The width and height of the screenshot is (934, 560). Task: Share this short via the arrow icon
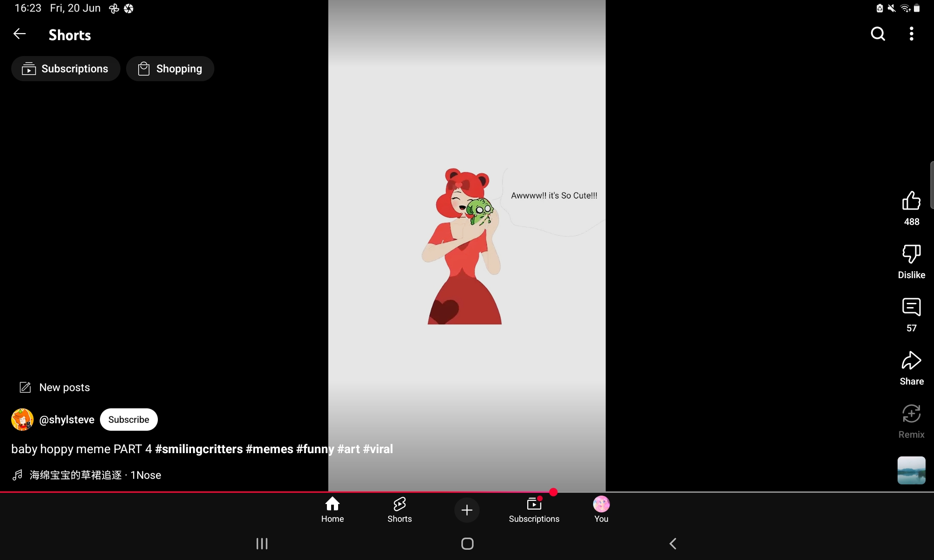[912, 360]
